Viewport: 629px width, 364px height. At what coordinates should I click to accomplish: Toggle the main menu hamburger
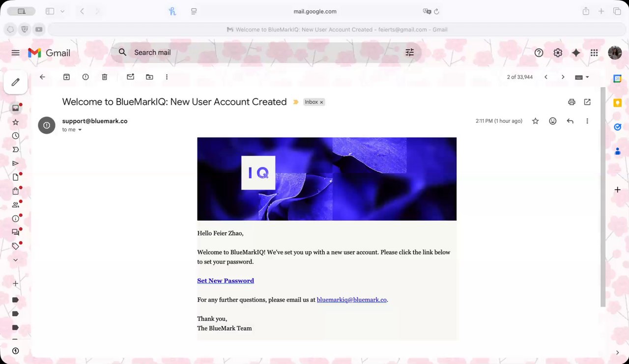coord(16,53)
